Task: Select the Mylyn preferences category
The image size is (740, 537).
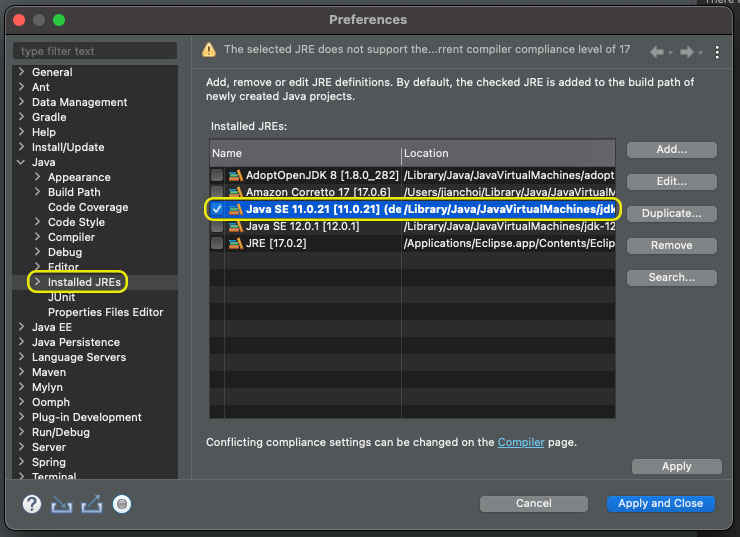Action: click(47, 387)
